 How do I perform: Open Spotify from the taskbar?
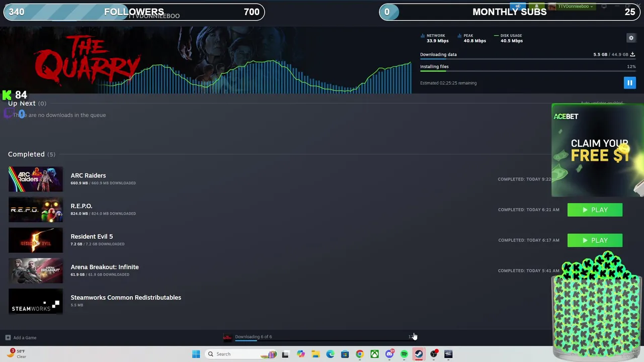[404, 354]
